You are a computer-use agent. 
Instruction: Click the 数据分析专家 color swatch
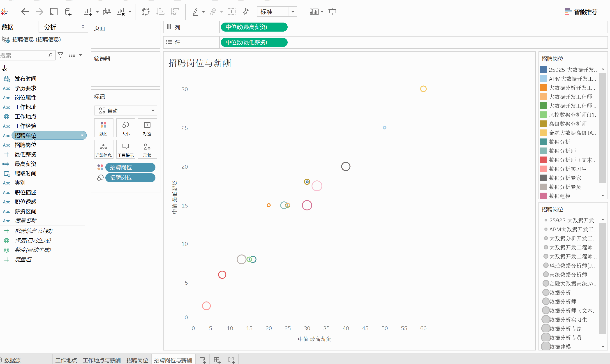[x=543, y=178]
